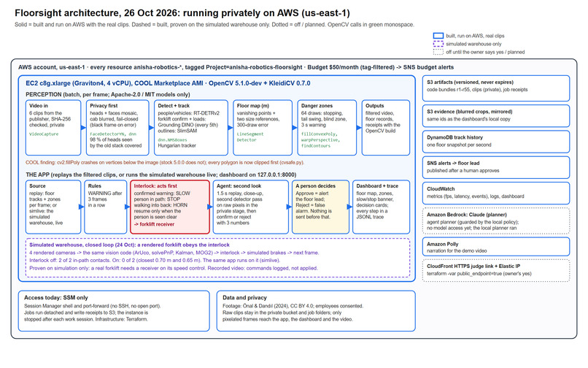This screenshot has width=588, height=368.
Task: Click the line starting 'Interlock off: 2 of 2'
Action: pos(155,260)
